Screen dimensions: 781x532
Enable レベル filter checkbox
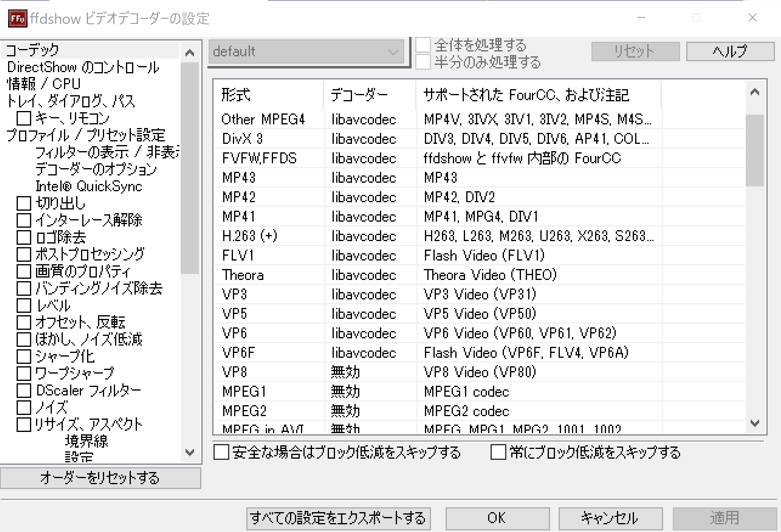click(x=24, y=306)
